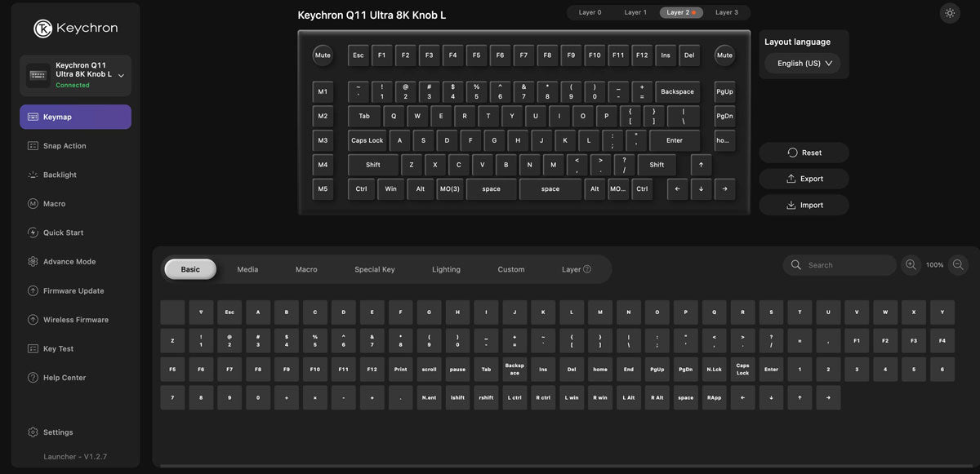This screenshot has width=980, height=474.
Task: Select the Basic keycode tab
Action: pos(190,269)
